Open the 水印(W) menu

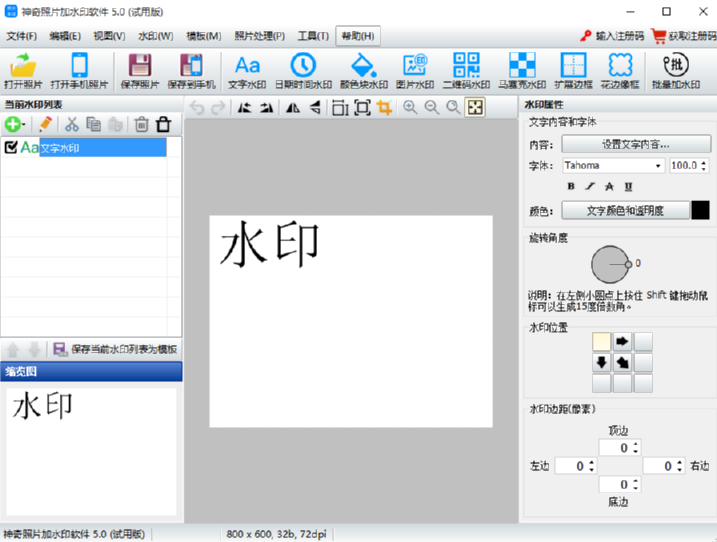pyautogui.click(x=155, y=36)
